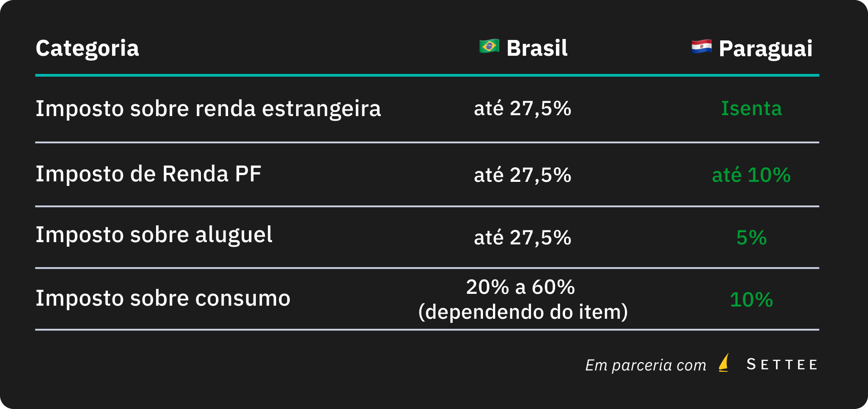Image resolution: width=868 pixels, height=409 pixels.
Task: Click the green 'Isenta' value
Action: 751,109
